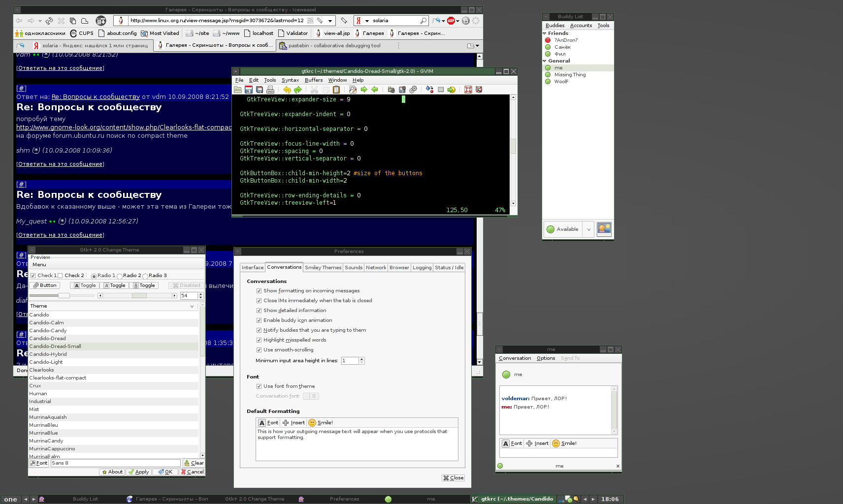Open the gnome-look.org Clearlooks-flat-compact link
The height and width of the screenshot is (504, 843).
click(x=124, y=127)
